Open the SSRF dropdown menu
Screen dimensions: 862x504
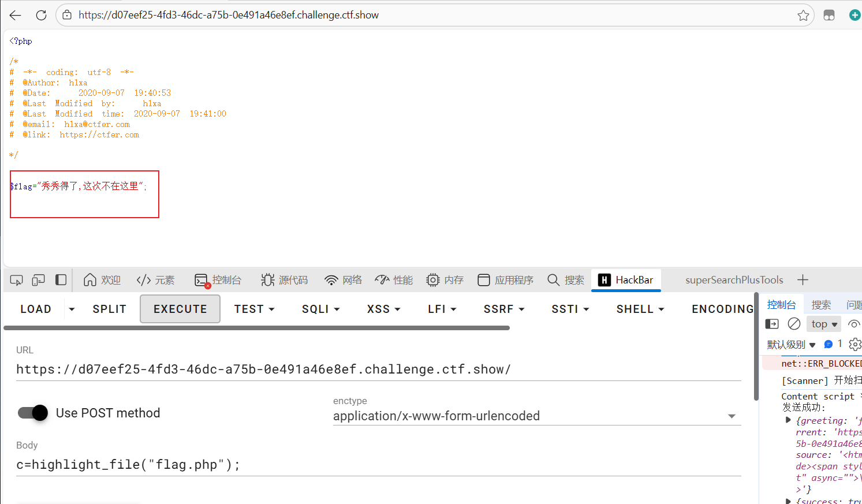(x=504, y=309)
